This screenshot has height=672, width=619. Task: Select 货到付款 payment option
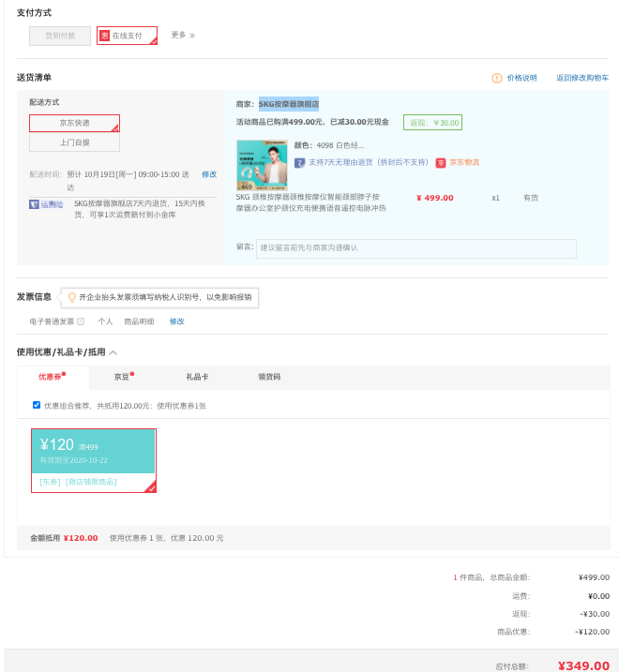pos(60,36)
